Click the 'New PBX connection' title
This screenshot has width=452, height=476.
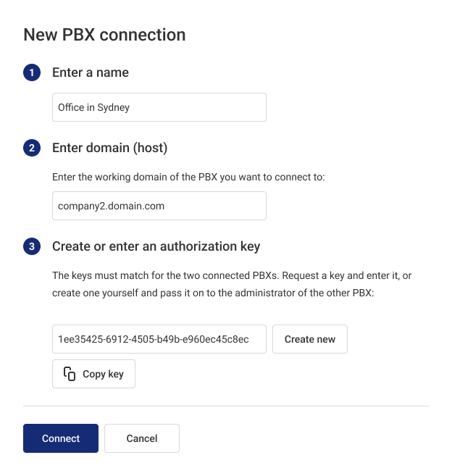click(104, 35)
